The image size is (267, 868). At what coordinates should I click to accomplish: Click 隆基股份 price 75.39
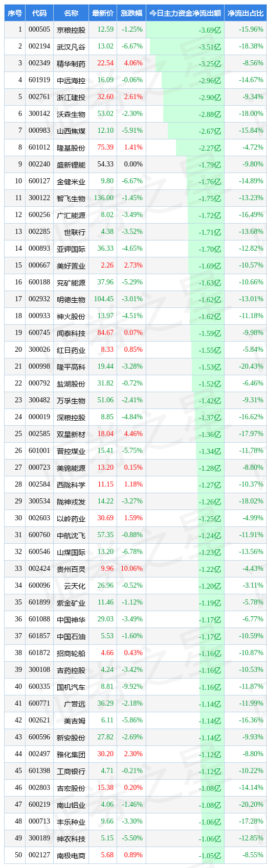coord(105,148)
